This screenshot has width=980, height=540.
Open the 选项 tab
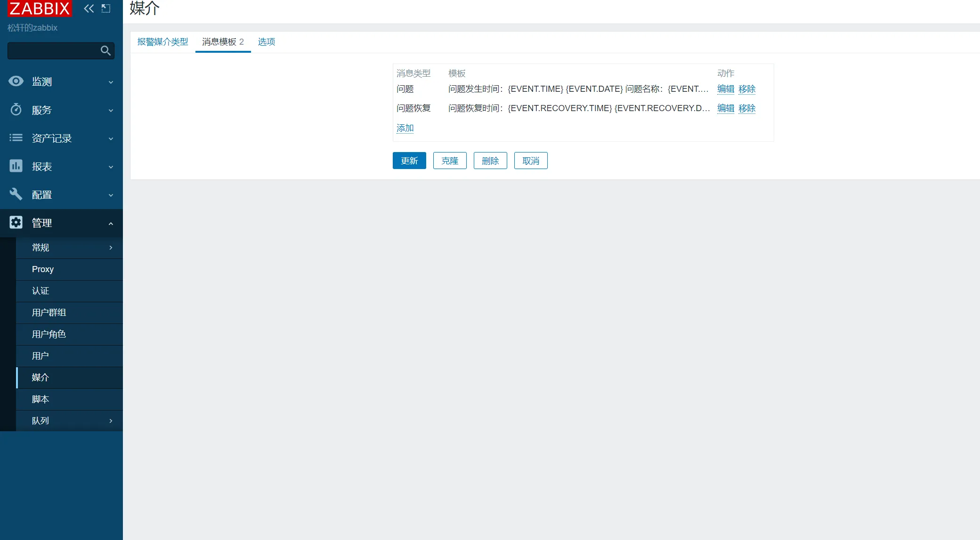pos(266,42)
